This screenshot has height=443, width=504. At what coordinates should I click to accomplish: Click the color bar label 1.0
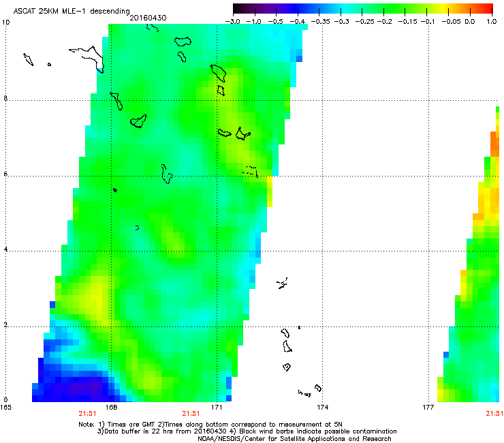click(x=492, y=22)
